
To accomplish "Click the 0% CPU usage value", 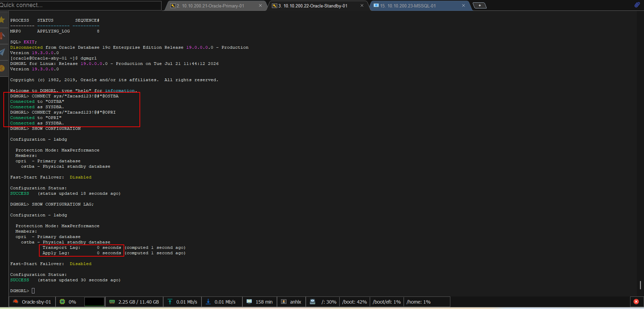I will point(72,302).
